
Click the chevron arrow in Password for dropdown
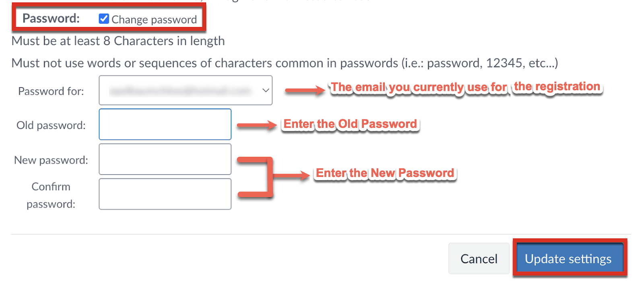pyautogui.click(x=266, y=90)
